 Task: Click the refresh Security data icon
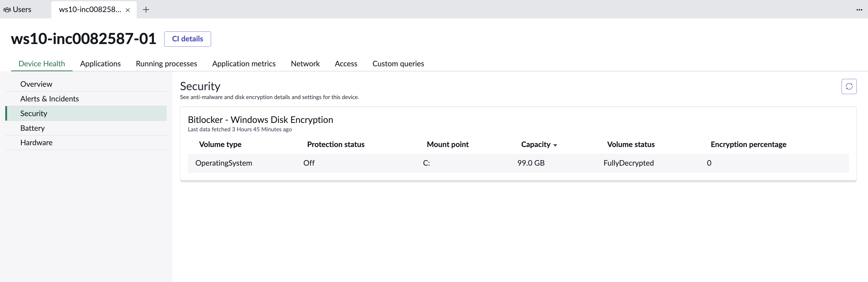[849, 86]
